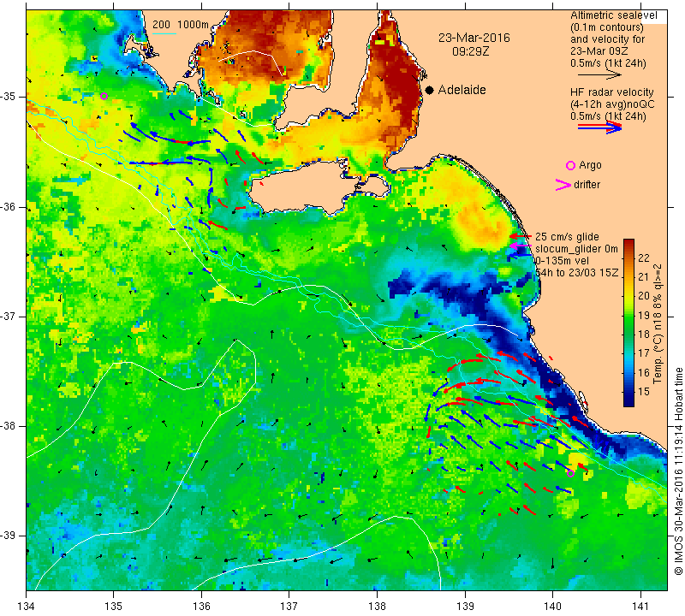Click the magenta Argo float near 140°E
Screen dimensions: 685x616
pos(570,473)
